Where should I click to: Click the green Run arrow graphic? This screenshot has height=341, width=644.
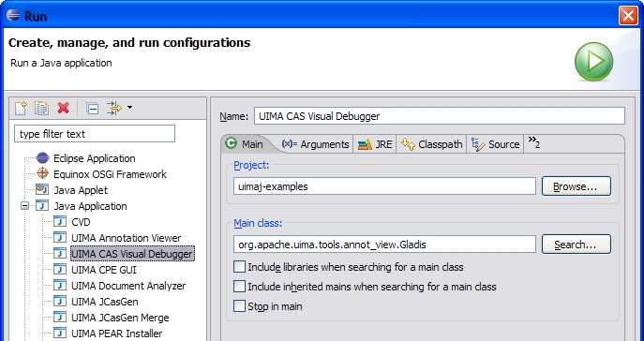(x=593, y=62)
